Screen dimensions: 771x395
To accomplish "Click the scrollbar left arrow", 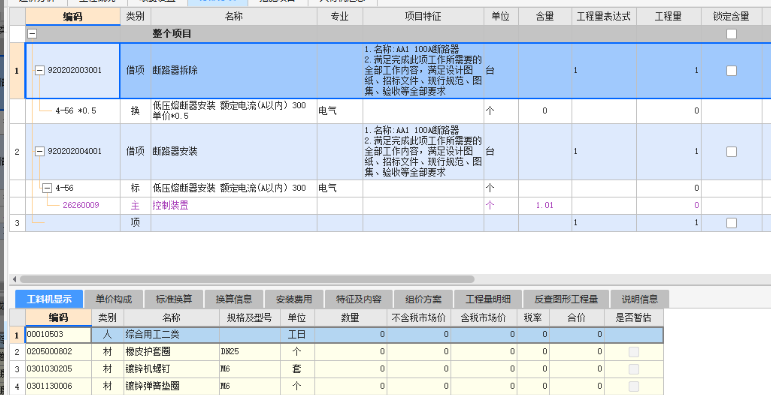I will pos(14,279).
